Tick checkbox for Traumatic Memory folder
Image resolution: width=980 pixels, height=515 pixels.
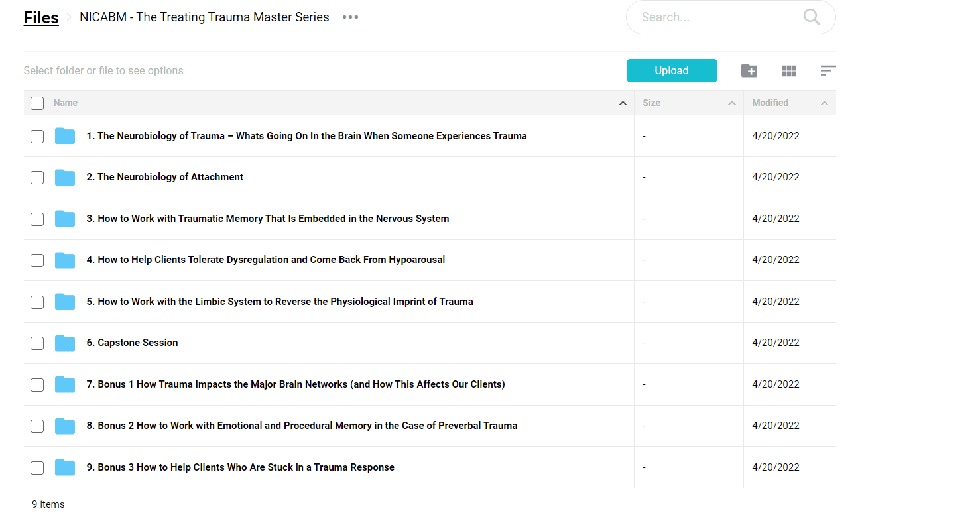click(x=37, y=219)
